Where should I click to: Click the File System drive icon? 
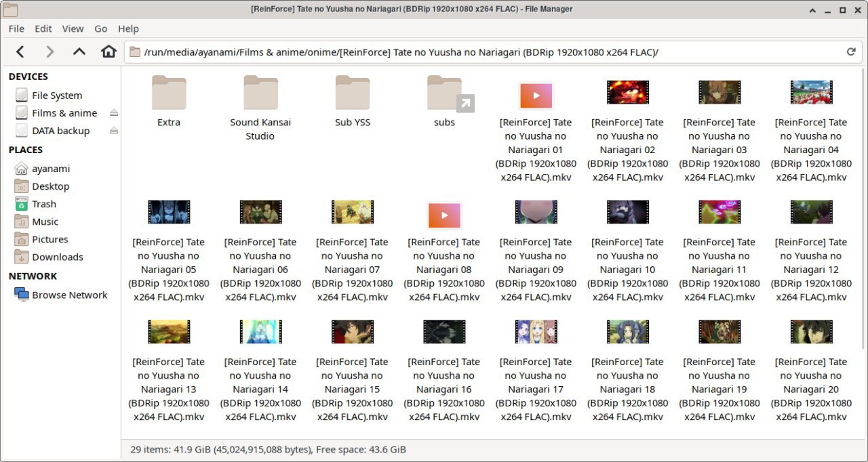(22, 96)
